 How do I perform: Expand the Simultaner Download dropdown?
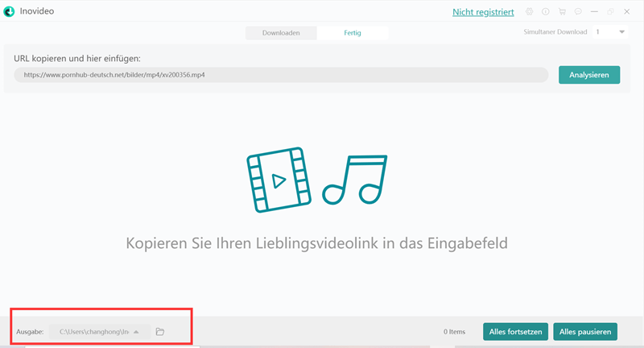coord(621,32)
